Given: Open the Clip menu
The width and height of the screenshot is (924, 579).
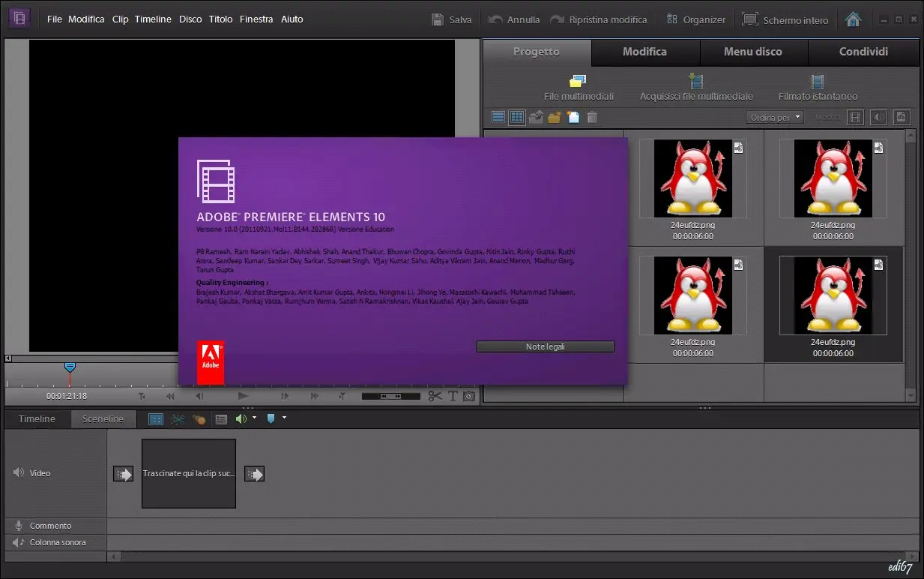Looking at the screenshot, I should (120, 19).
